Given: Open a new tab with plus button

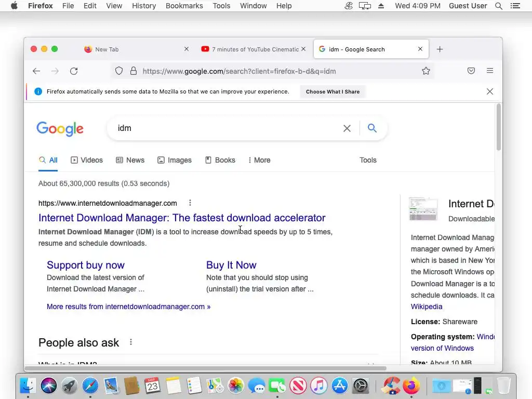Looking at the screenshot, I should click(440, 49).
